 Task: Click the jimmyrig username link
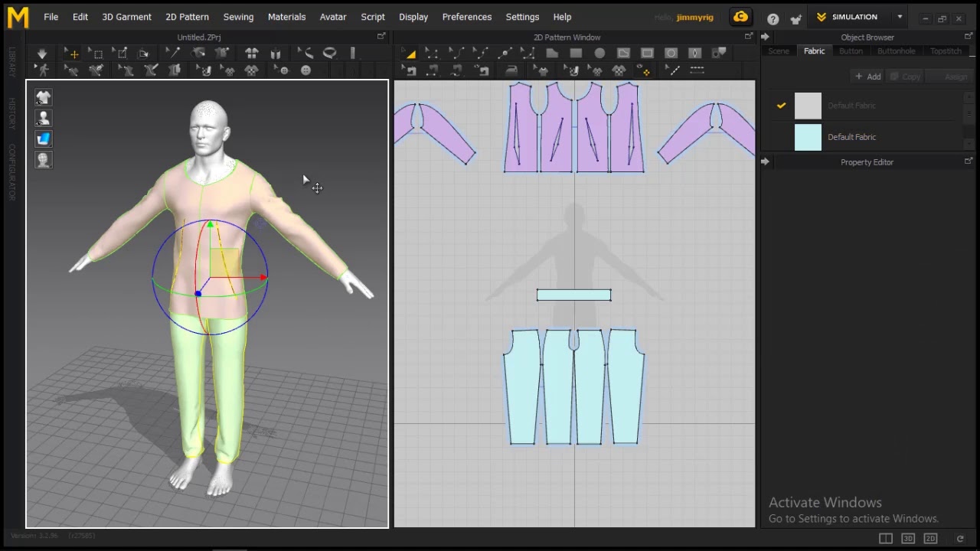[695, 17]
